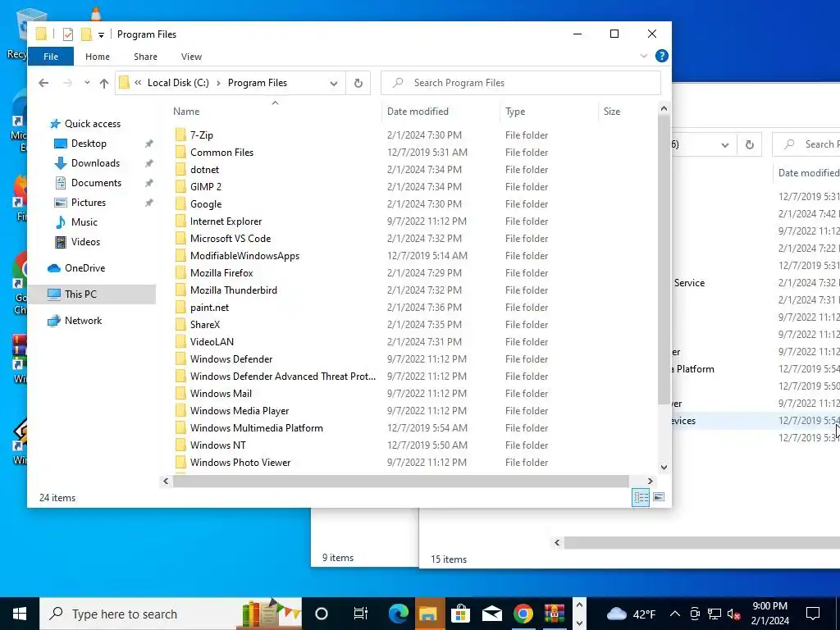Image resolution: width=840 pixels, height=630 pixels.
Task: Select the Mozilla Firefox folder
Action: click(221, 272)
